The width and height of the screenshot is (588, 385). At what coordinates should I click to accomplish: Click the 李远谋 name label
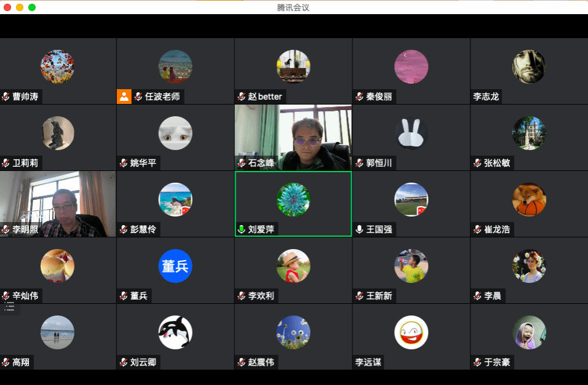point(368,362)
